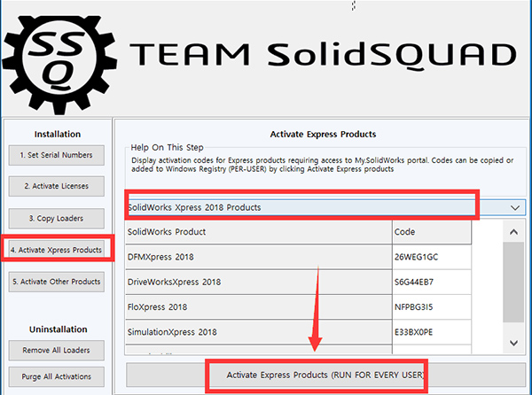532x395 pixels.
Task: Select the SimulationXpress 2018 row
Action: tap(257, 331)
